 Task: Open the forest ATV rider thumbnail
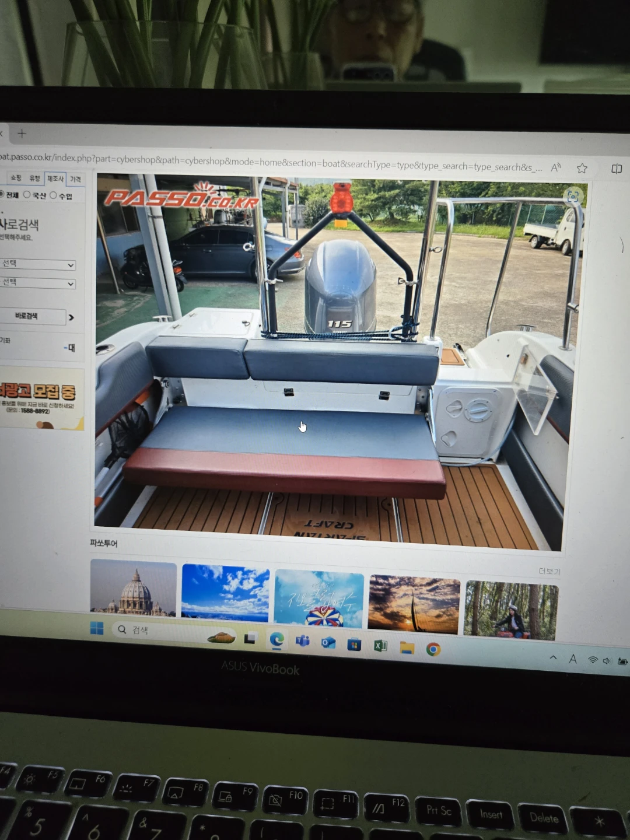click(511, 610)
